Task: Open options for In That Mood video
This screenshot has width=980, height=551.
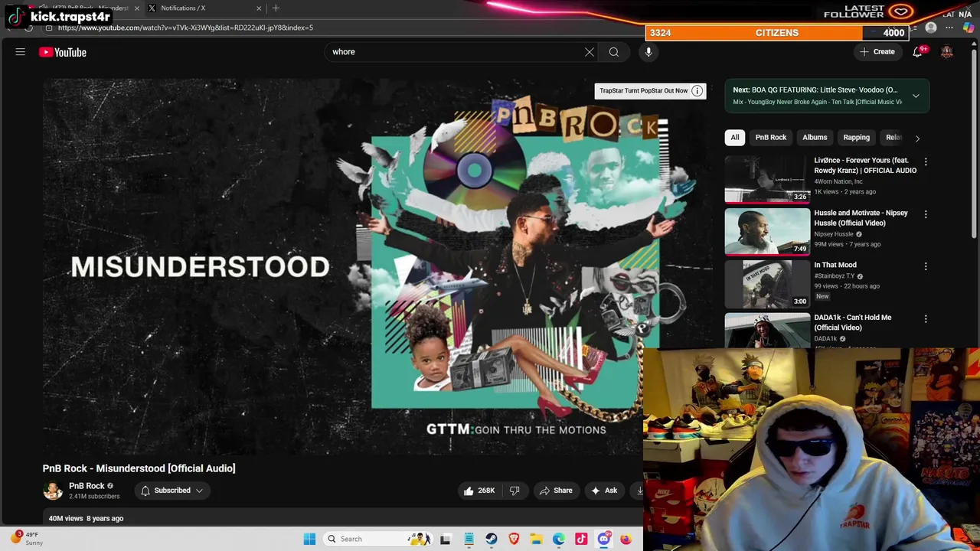Action: 926,266
